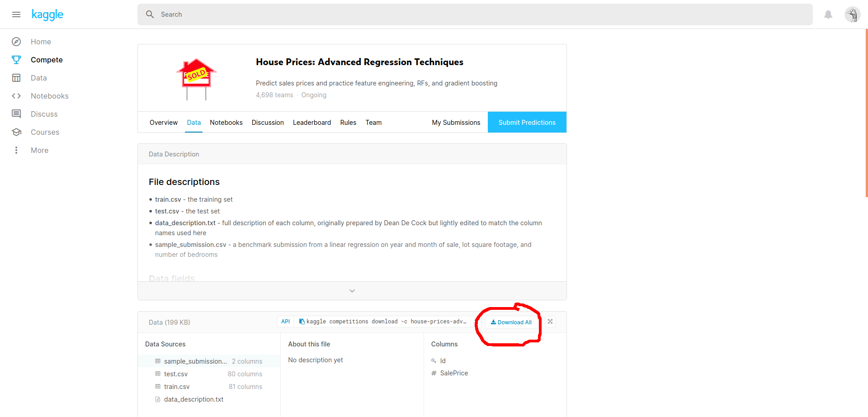868x417 pixels.
Task: Click the More three-dots icon
Action: pyautogui.click(x=16, y=150)
